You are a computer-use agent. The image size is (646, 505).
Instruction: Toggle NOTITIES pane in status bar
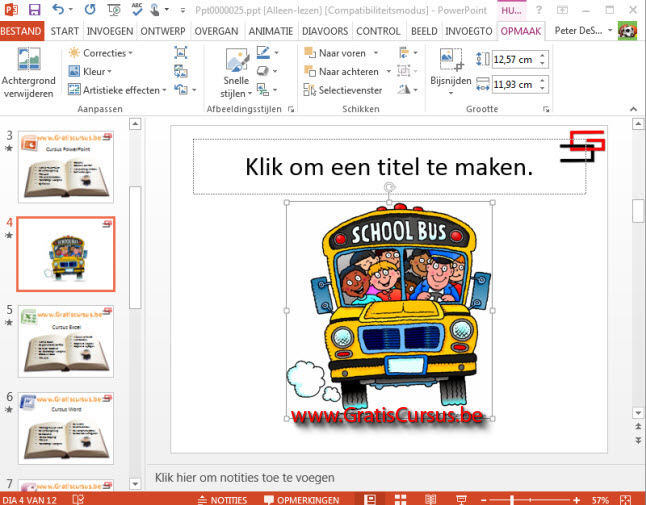(222, 500)
